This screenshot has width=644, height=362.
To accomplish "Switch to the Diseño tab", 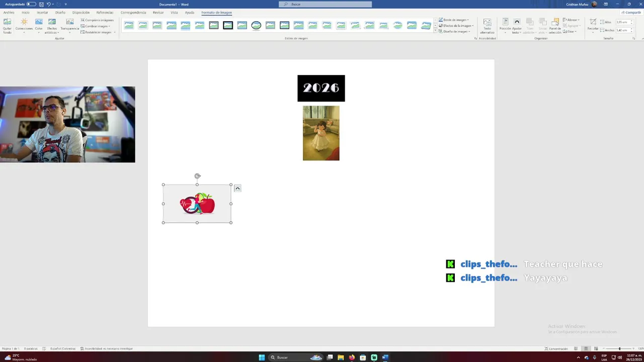I will coord(60,13).
